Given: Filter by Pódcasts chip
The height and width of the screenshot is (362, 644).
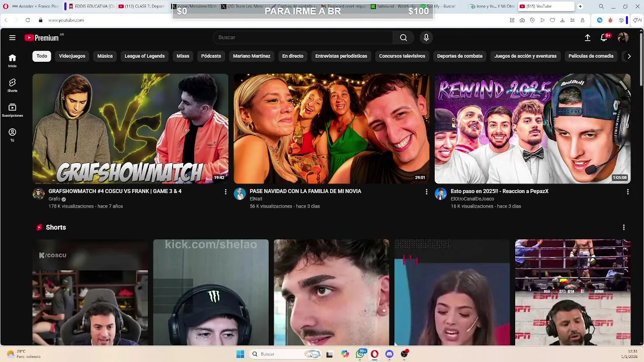Looking at the screenshot, I should pos(211,56).
